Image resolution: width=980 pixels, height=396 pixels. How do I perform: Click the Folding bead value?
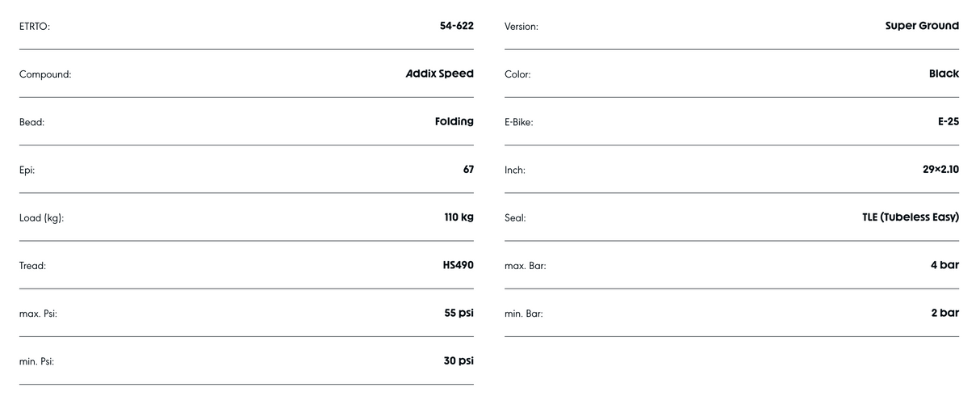click(x=454, y=121)
